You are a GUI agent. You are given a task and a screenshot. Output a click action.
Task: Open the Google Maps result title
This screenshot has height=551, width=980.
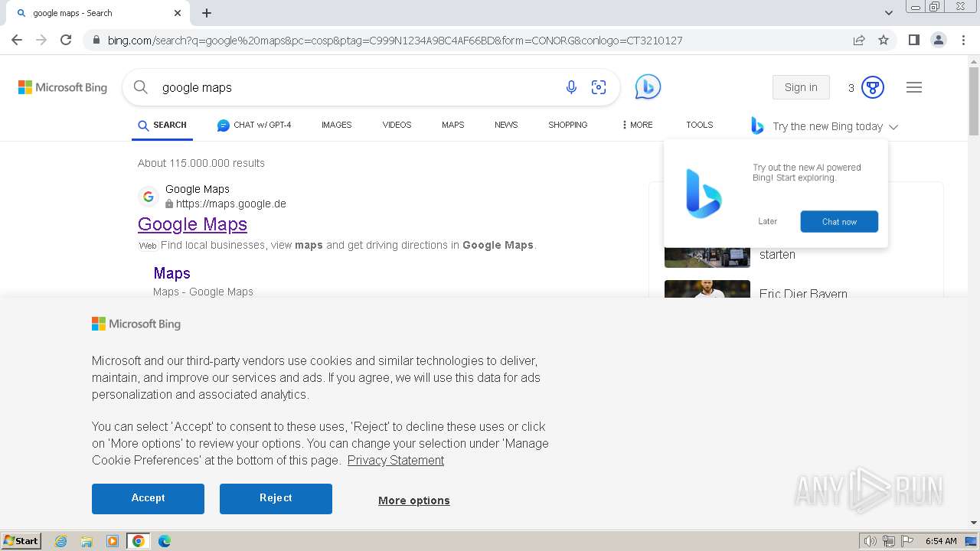coord(192,224)
